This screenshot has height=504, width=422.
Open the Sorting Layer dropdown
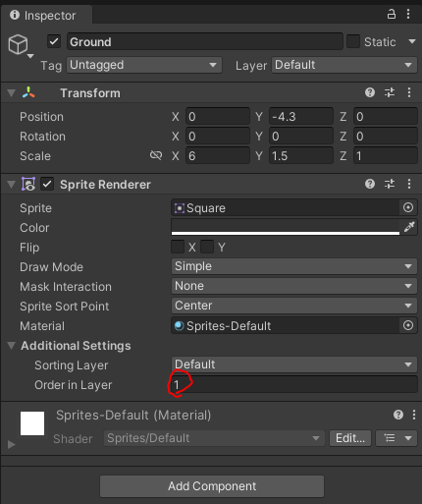click(294, 364)
